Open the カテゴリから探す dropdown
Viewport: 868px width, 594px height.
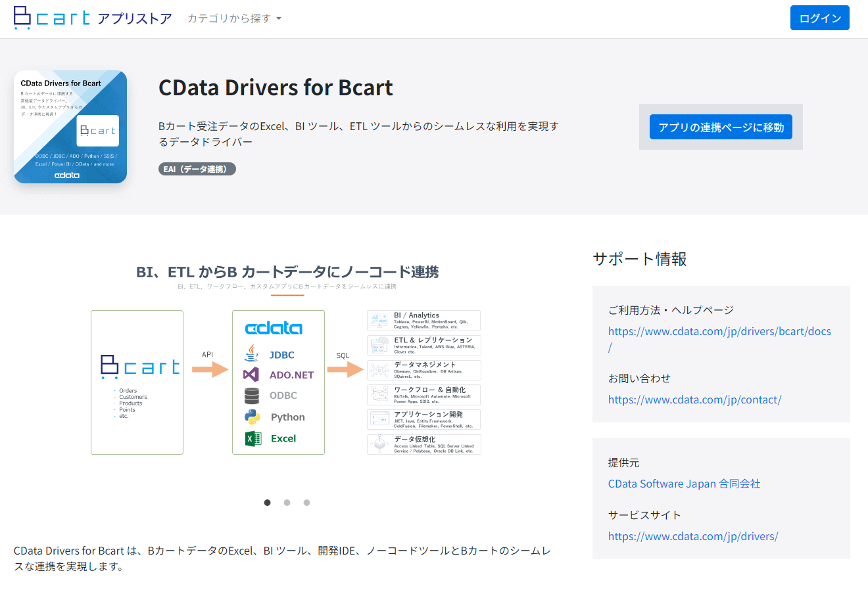coord(234,18)
